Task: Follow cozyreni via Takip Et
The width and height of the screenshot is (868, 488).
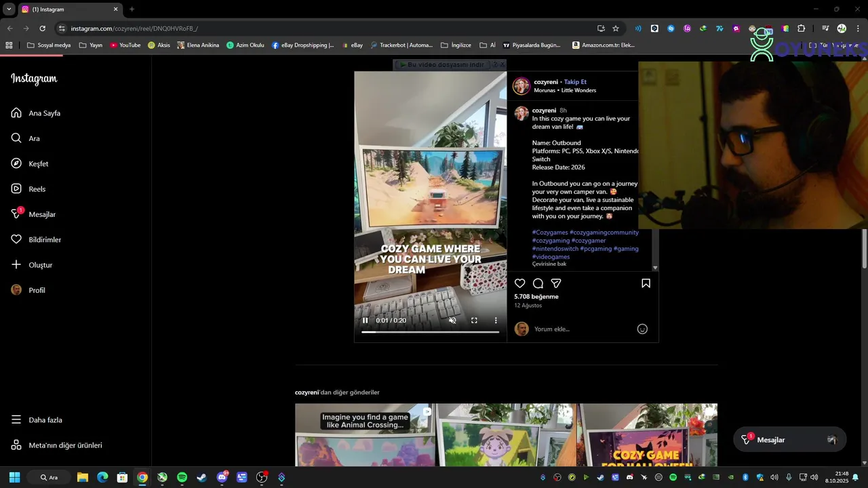Action: coord(575,82)
